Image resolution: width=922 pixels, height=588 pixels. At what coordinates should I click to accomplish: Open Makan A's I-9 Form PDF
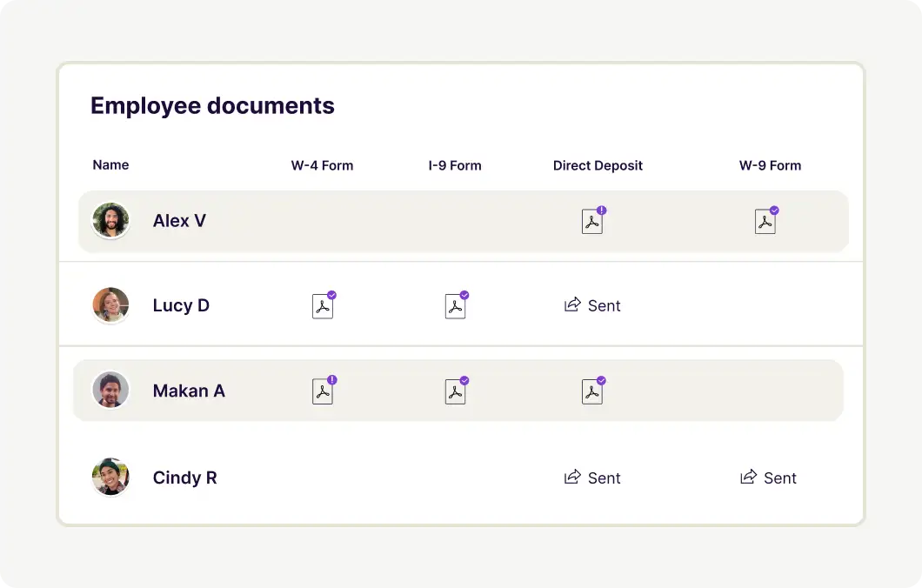click(457, 390)
